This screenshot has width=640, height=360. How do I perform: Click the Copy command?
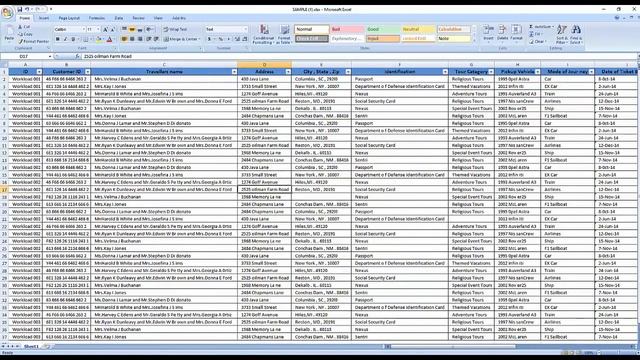point(25,34)
